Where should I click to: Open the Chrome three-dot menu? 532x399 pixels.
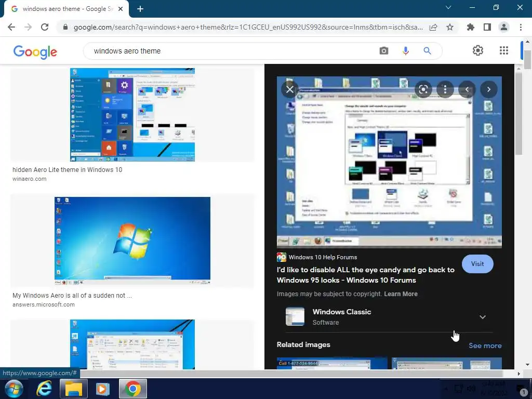tap(521, 27)
